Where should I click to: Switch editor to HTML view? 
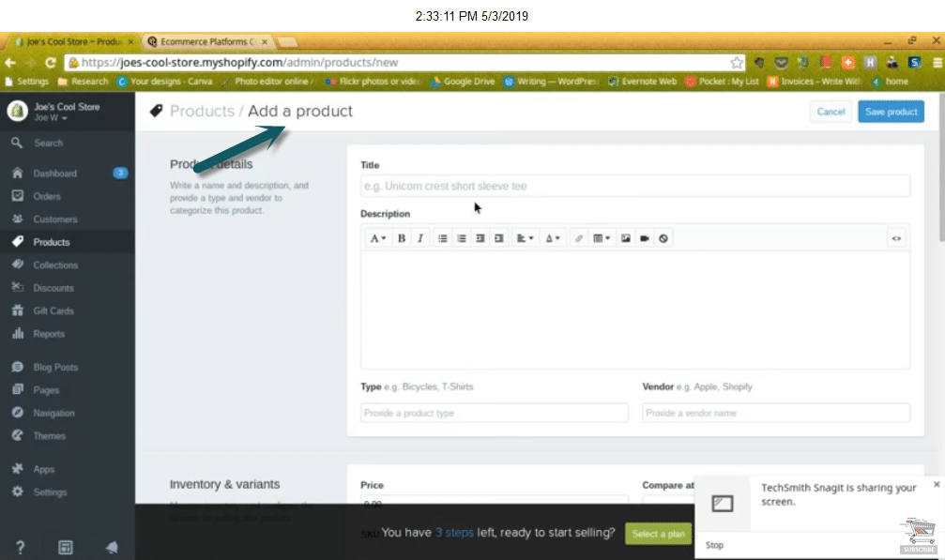point(897,238)
